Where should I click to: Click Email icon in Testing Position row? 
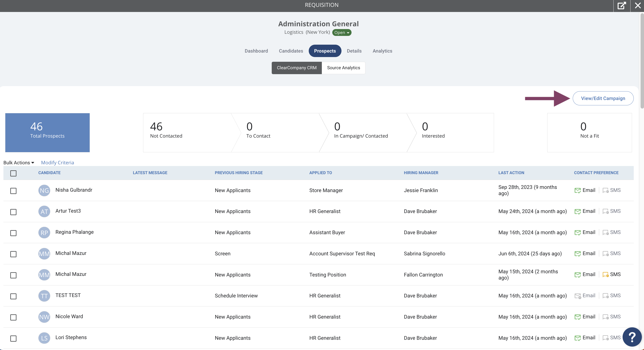577,275
